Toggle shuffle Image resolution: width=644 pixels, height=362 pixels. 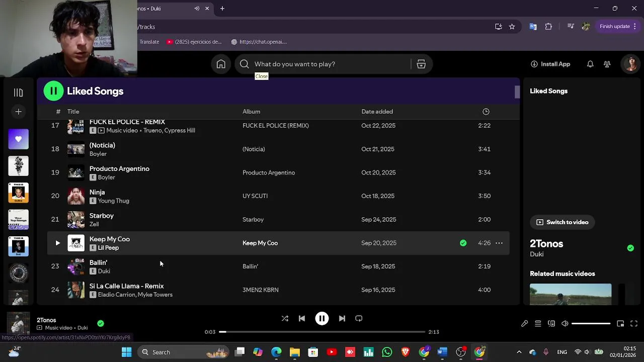click(x=285, y=318)
